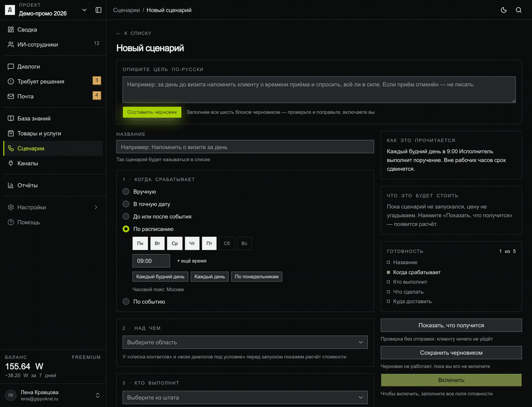Click the Название input field

(x=245, y=147)
